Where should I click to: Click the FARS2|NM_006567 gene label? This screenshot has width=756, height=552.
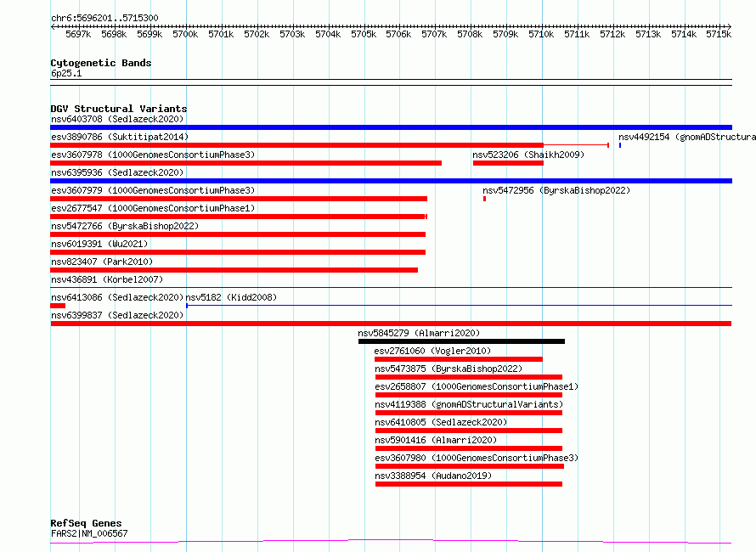pyautogui.click(x=89, y=533)
